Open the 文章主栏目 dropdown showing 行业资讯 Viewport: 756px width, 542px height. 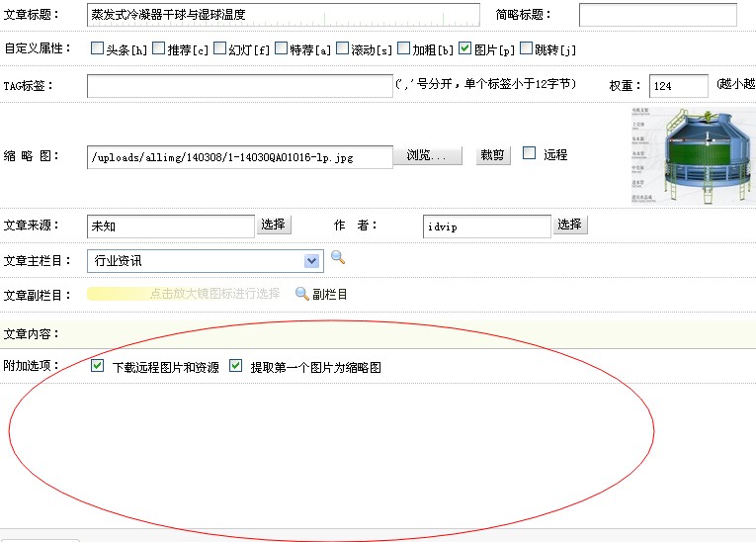(206, 261)
